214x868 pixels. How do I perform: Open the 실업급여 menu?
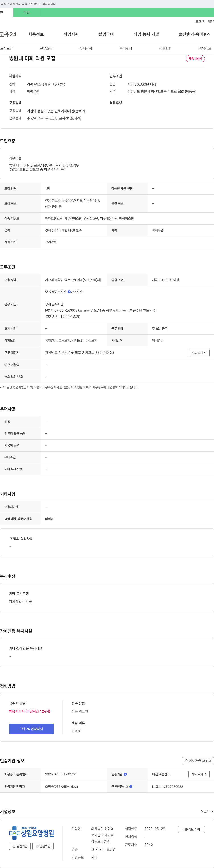point(106,34)
